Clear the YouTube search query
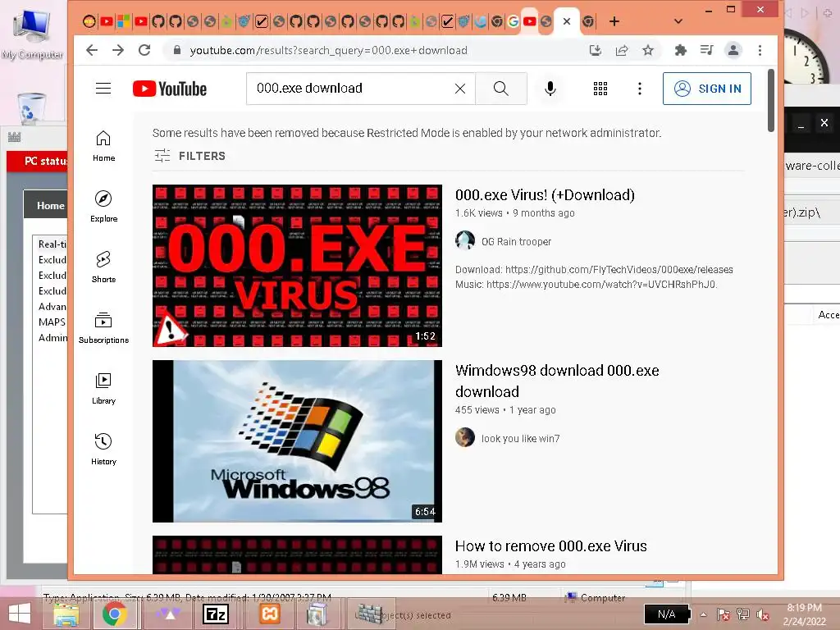840x630 pixels. click(459, 89)
